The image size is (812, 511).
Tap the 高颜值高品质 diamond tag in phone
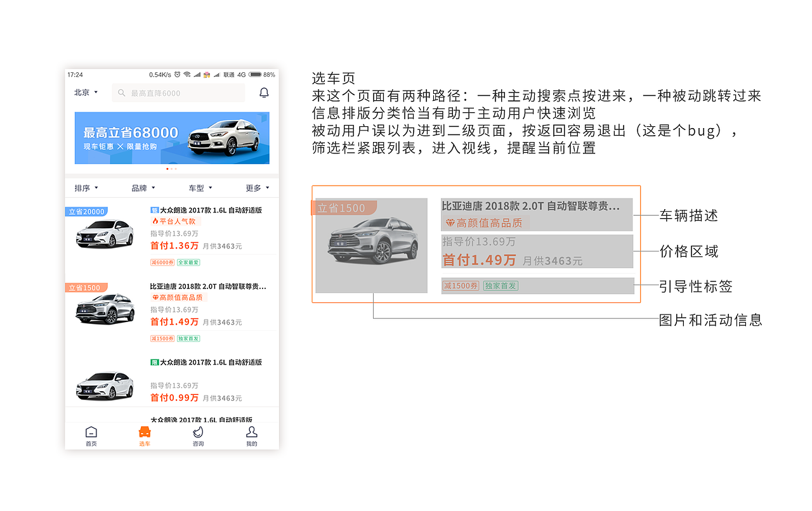coord(179,297)
